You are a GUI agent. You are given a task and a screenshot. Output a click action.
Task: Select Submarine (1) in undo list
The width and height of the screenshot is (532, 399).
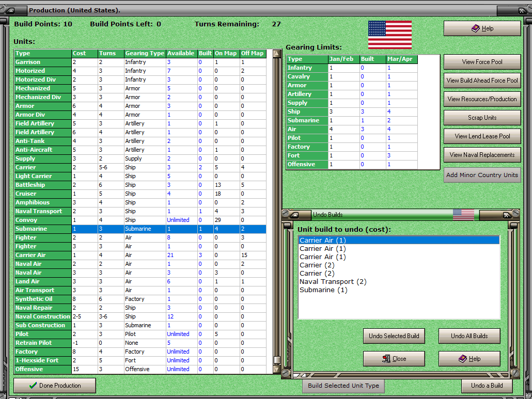click(399, 290)
